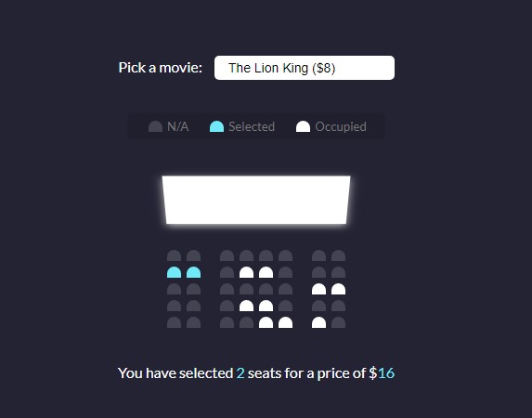The height and width of the screenshot is (418, 532).
Task: Open the Pick a movie dropdown
Action: pos(305,68)
